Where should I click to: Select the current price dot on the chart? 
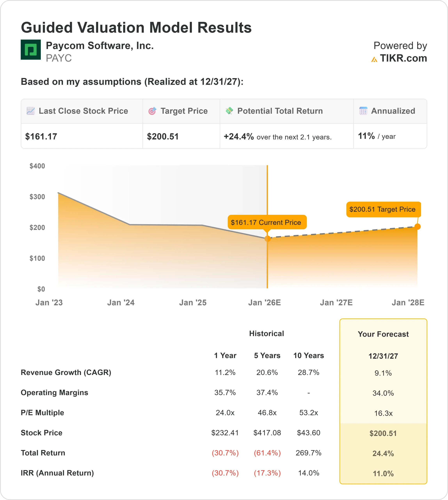[x=267, y=238]
